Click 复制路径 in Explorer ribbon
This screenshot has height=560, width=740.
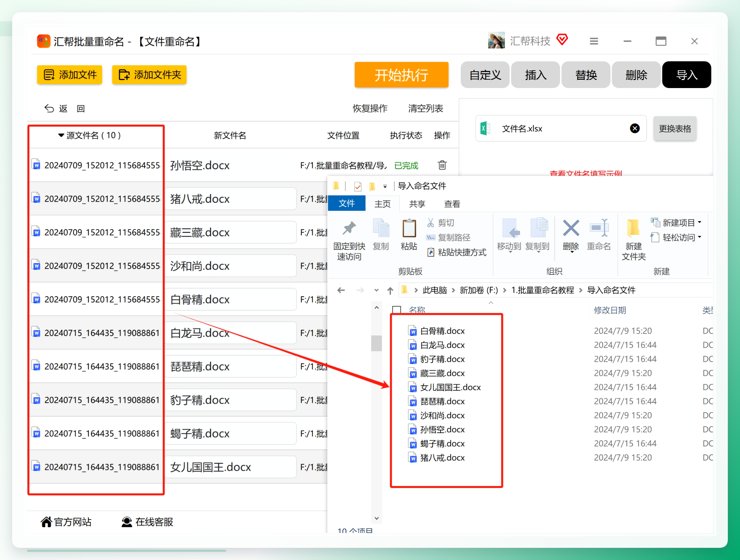448,237
